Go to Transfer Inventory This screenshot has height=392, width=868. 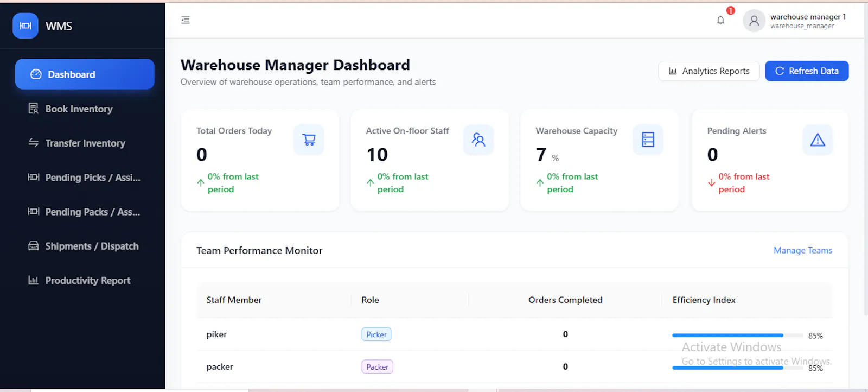coord(85,143)
